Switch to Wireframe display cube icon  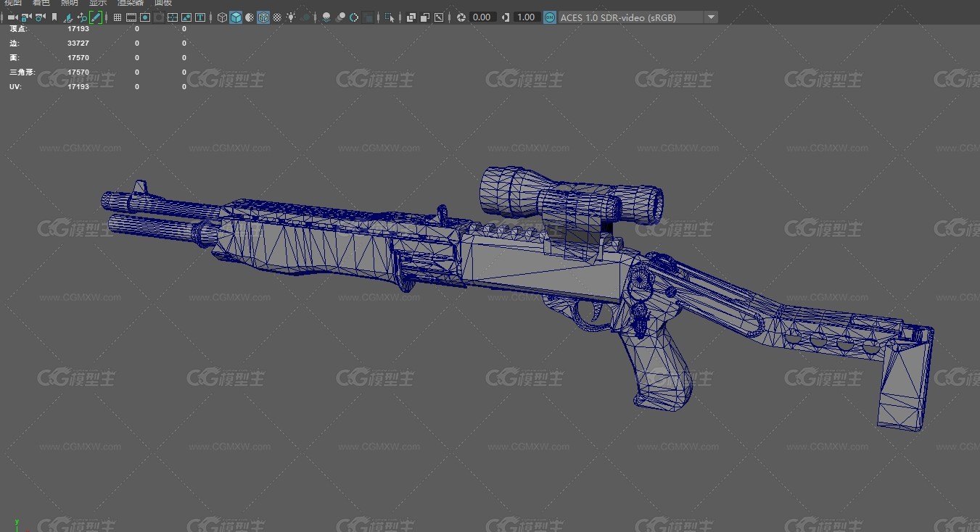[222, 17]
